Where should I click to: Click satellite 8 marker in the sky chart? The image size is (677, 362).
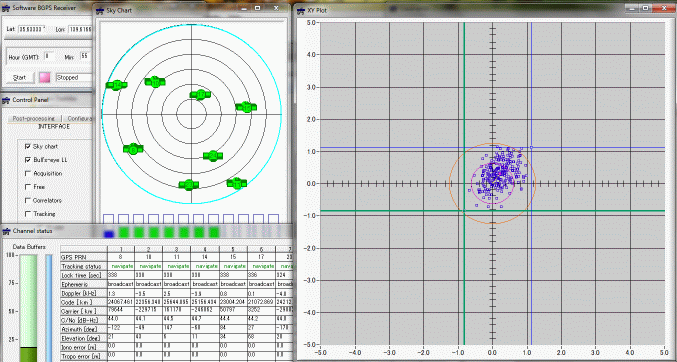[x=133, y=149]
